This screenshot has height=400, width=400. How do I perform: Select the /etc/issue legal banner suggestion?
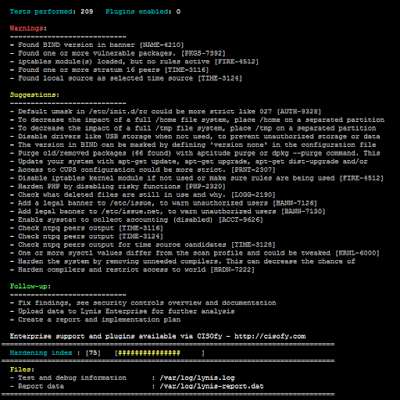pos(164,203)
